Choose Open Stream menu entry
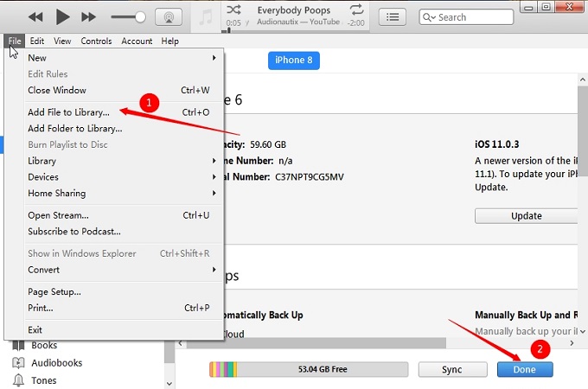The height and width of the screenshot is (389, 588). pos(122,215)
